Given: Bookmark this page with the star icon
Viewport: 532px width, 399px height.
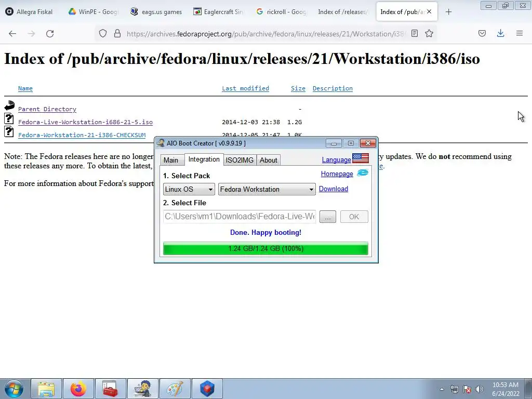Looking at the screenshot, I should tap(429, 33).
